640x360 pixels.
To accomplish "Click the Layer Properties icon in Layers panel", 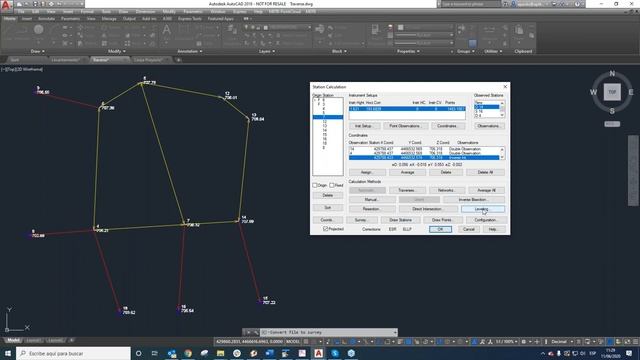I will point(232,29).
